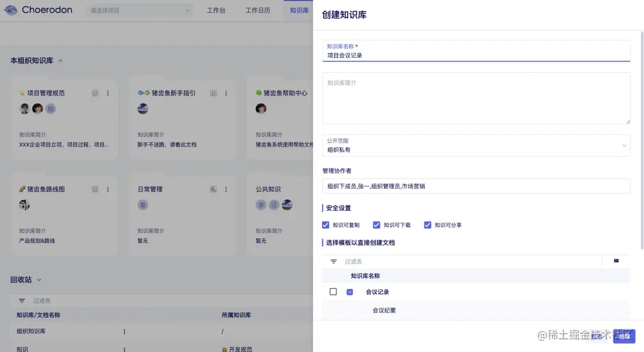Screen dimensions: 644x352
Task: Open the three-dot menu on 项目管理规范 card
Action: [x=108, y=94]
